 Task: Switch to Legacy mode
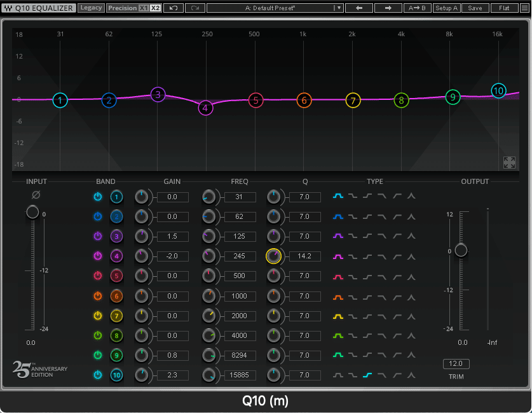91,8
